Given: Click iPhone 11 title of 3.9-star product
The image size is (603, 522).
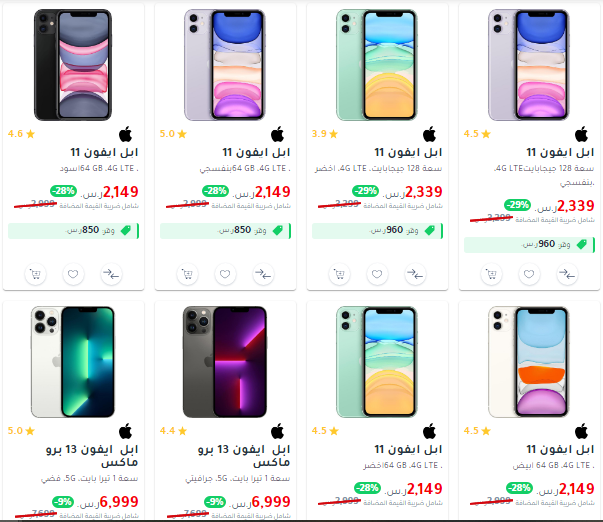Looking at the screenshot, I should coord(408,152).
